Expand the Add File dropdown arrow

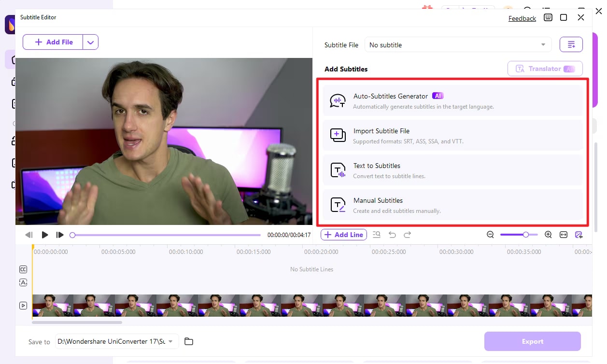point(90,42)
